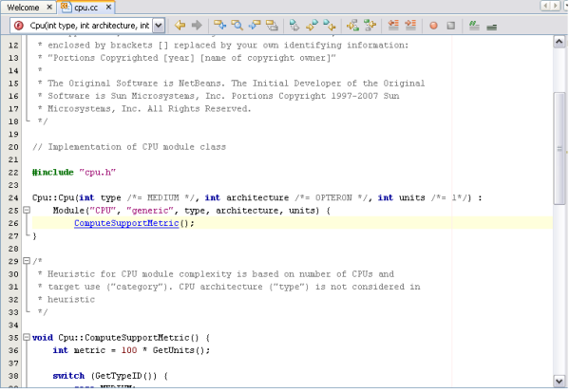Click line number 36 in the gutter
Screen dimensions: 570x392
[13, 350]
